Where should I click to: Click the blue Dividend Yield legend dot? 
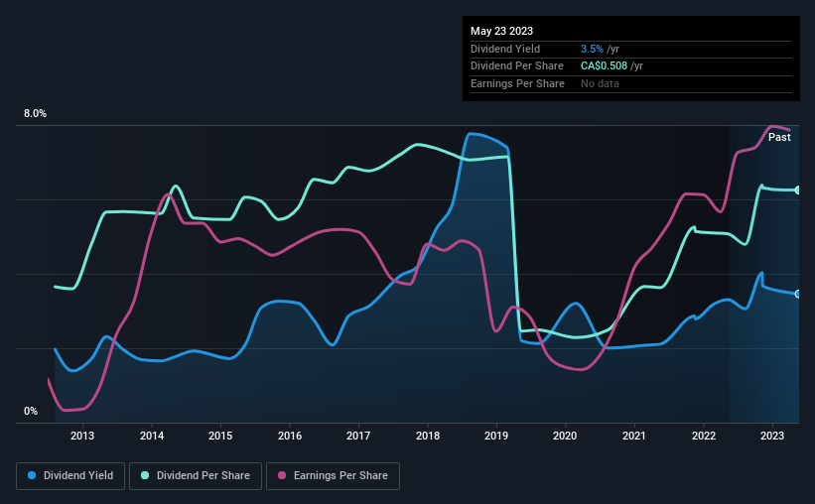coord(32,475)
